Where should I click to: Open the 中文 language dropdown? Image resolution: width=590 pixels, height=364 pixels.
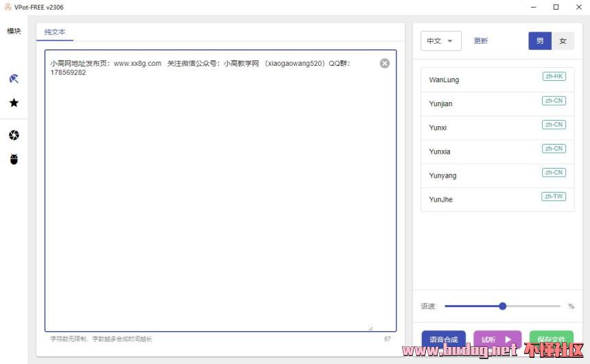(440, 41)
